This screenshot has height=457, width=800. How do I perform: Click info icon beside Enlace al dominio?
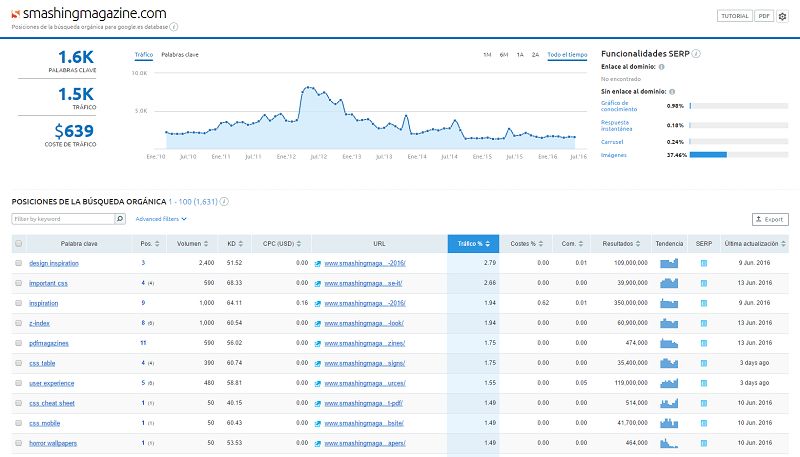click(662, 67)
